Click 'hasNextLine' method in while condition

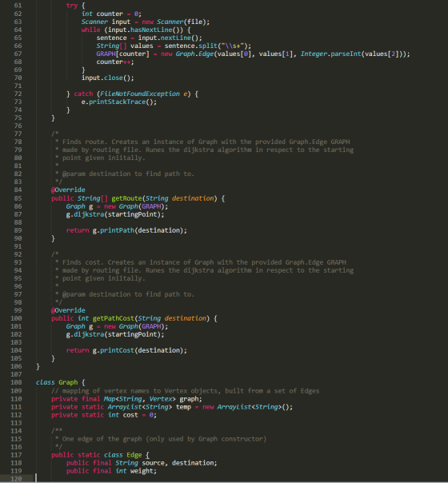(151, 30)
